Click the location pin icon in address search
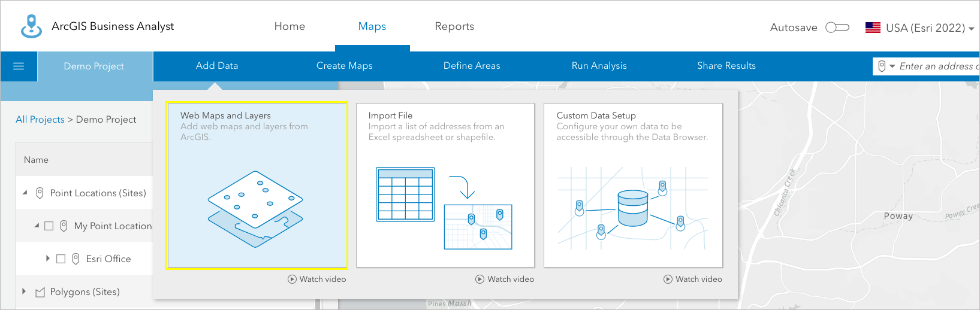 point(882,66)
